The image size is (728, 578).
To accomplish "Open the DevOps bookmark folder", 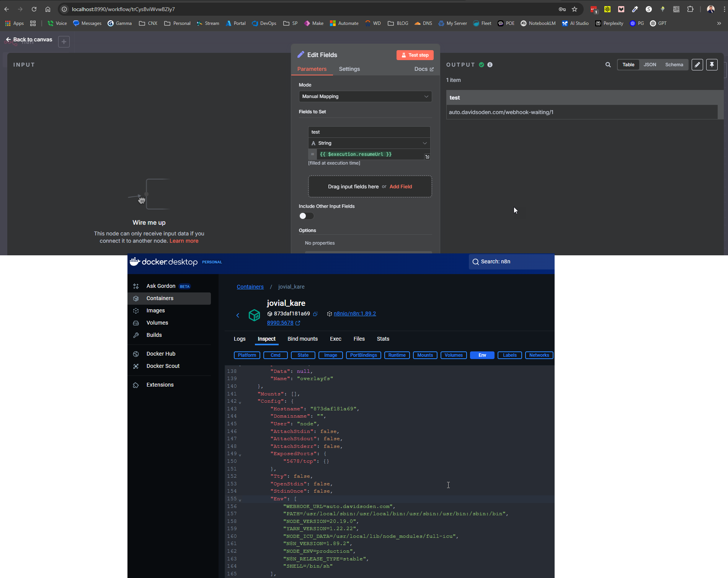I will 264,23.
